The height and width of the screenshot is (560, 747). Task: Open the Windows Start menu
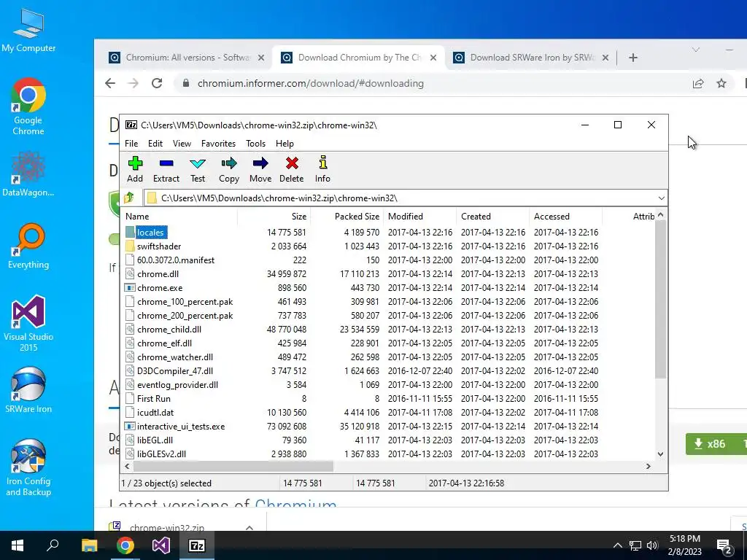tap(18, 545)
